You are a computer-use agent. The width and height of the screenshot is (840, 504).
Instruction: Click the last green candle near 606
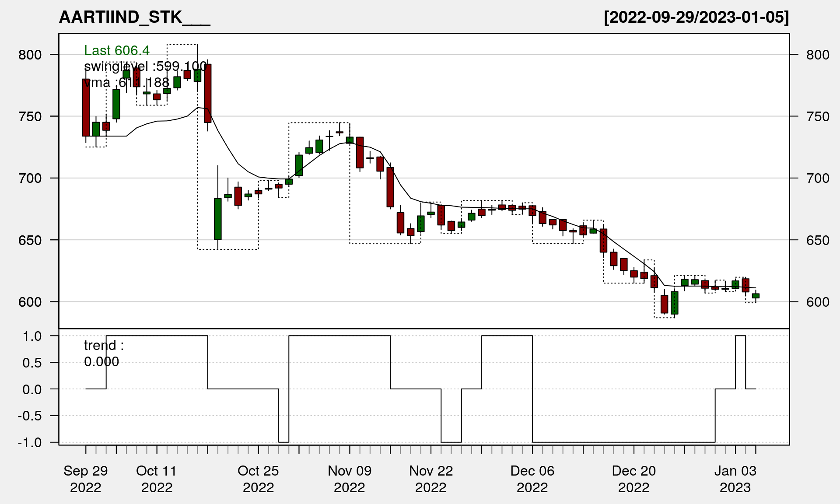pyautogui.click(x=756, y=296)
